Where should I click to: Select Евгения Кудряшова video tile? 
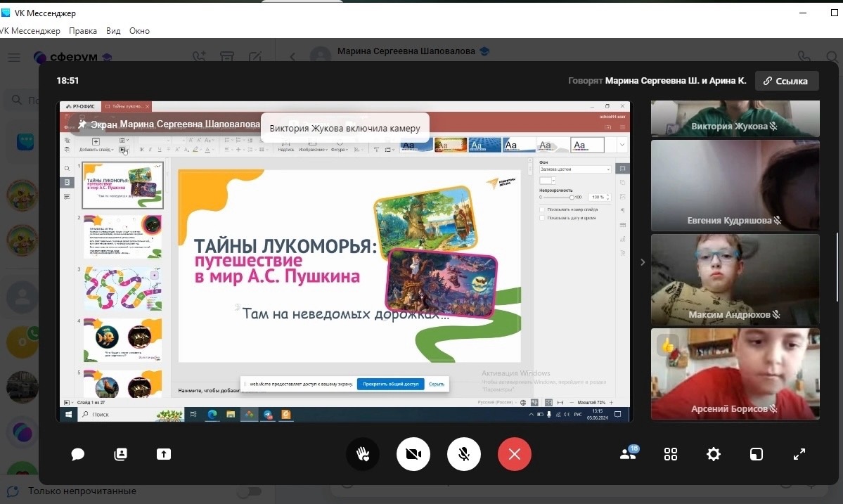tap(735, 186)
